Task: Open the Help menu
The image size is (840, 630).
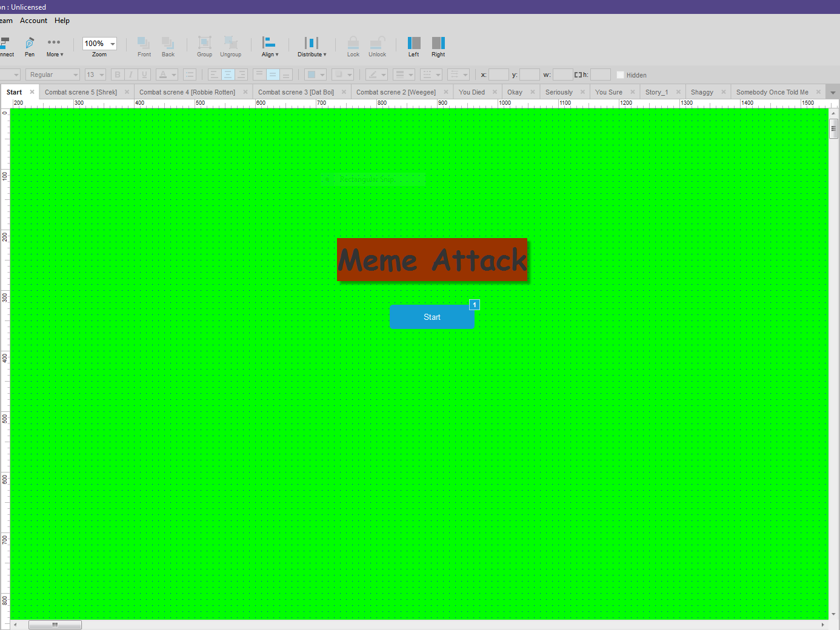Action: click(x=62, y=21)
